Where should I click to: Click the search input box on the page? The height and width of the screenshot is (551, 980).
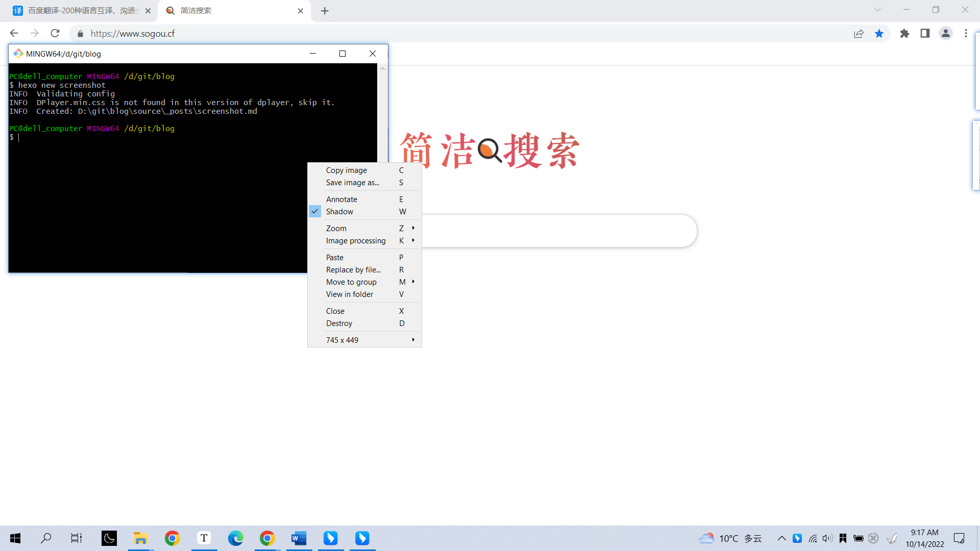(556, 231)
